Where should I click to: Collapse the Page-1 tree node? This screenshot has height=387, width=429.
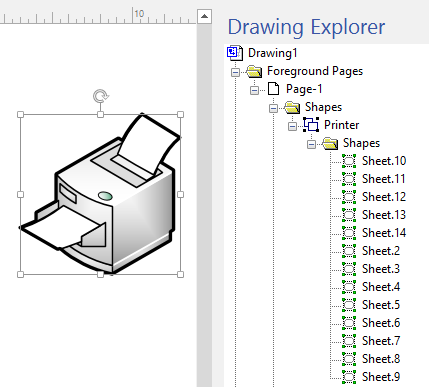(x=254, y=90)
